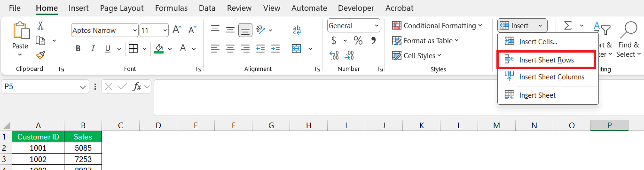The width and height of the screenshot is (644, 170).
Task: Apply the Borders grid icon
Action: (133, 48)
